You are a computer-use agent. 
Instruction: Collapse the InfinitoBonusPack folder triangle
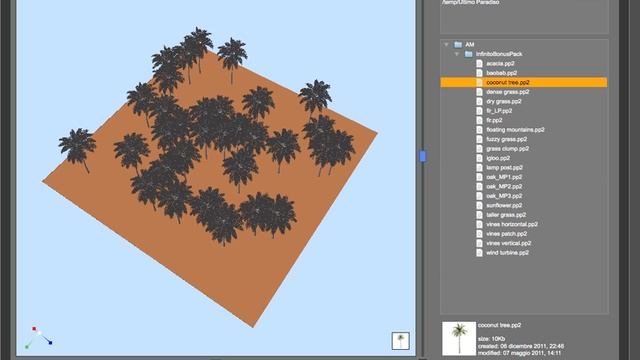(x=457, y=54)
